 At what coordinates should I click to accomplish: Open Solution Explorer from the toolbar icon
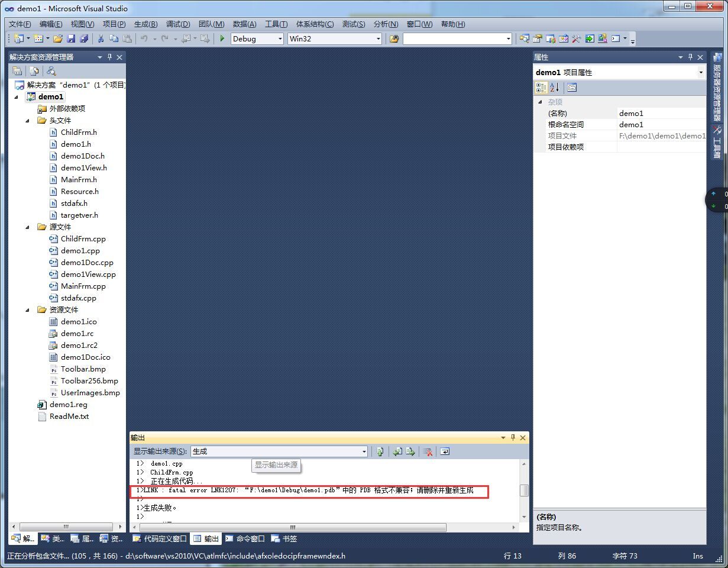pyautogui.click(x=525, y=38)
